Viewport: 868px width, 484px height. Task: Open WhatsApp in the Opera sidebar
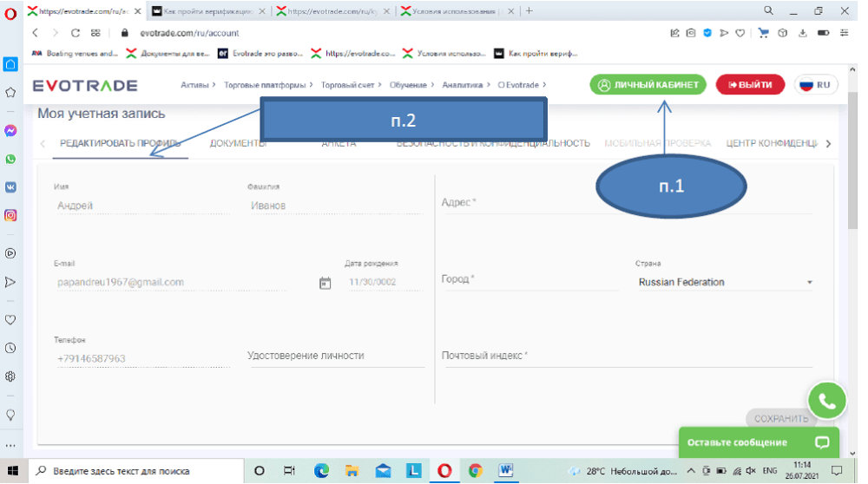10,159
